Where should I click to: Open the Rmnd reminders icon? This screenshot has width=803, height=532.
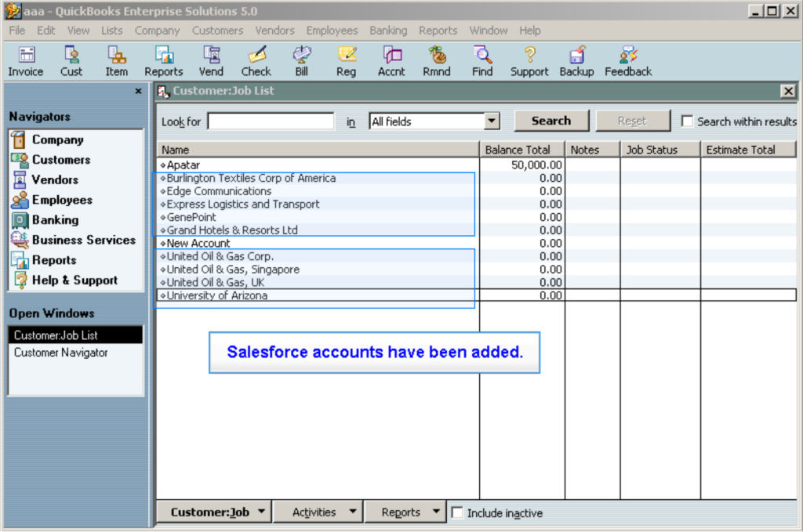tap(437, 61)
